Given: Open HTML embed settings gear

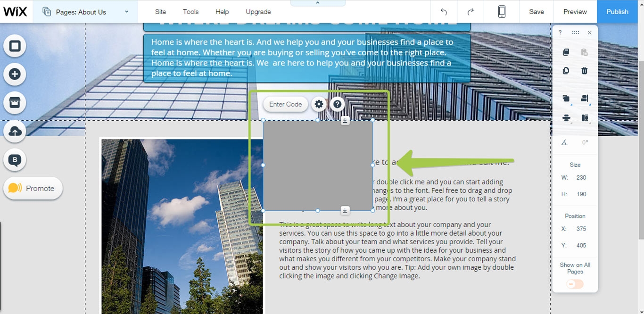Looking at the screenshot, I should click(x=319, y=104).
